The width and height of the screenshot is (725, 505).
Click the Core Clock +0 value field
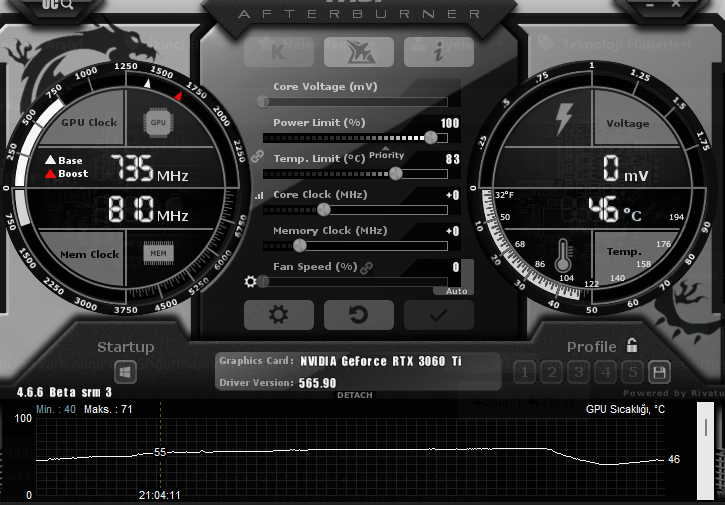(x=453, y=195)
